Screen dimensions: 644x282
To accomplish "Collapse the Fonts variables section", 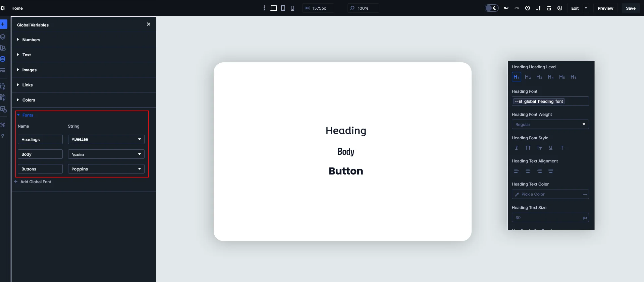I will [25, 115].
